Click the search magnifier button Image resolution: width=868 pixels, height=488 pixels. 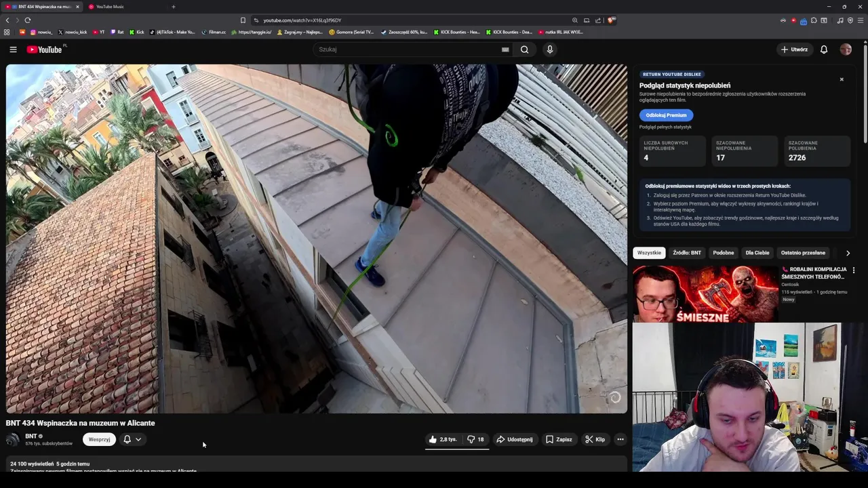pyautogui.click(x=524, y=49)
